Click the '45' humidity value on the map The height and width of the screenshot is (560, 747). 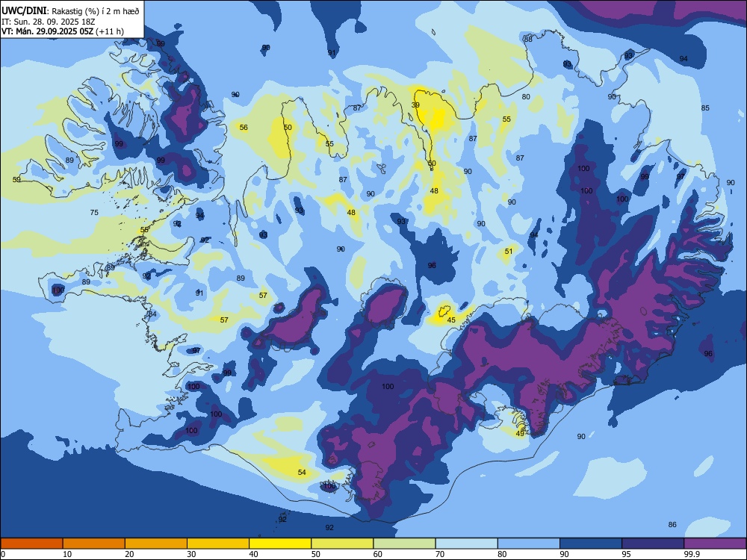click(x=451, y=320)
